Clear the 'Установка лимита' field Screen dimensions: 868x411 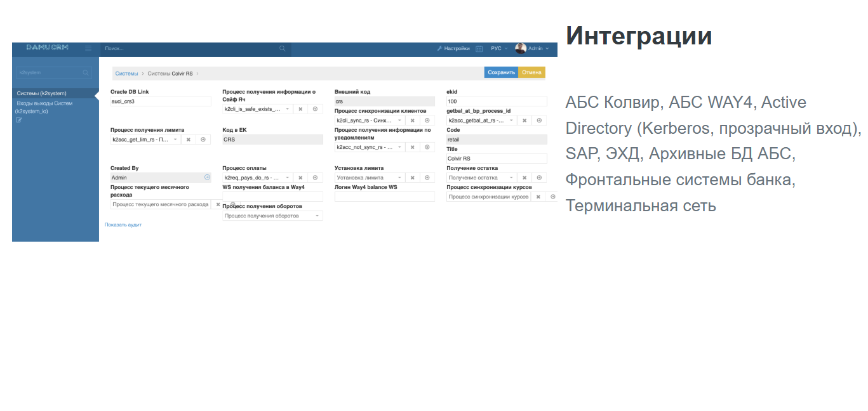tap(413, 178)
